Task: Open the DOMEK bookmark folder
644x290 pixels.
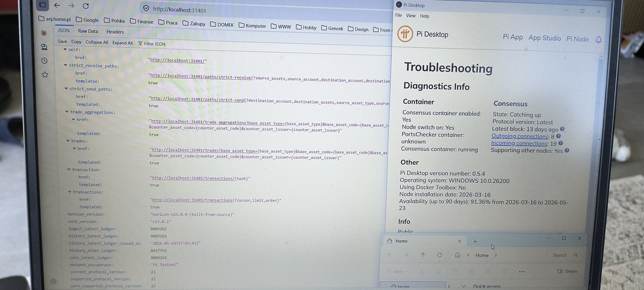Action: pos(221,25)
